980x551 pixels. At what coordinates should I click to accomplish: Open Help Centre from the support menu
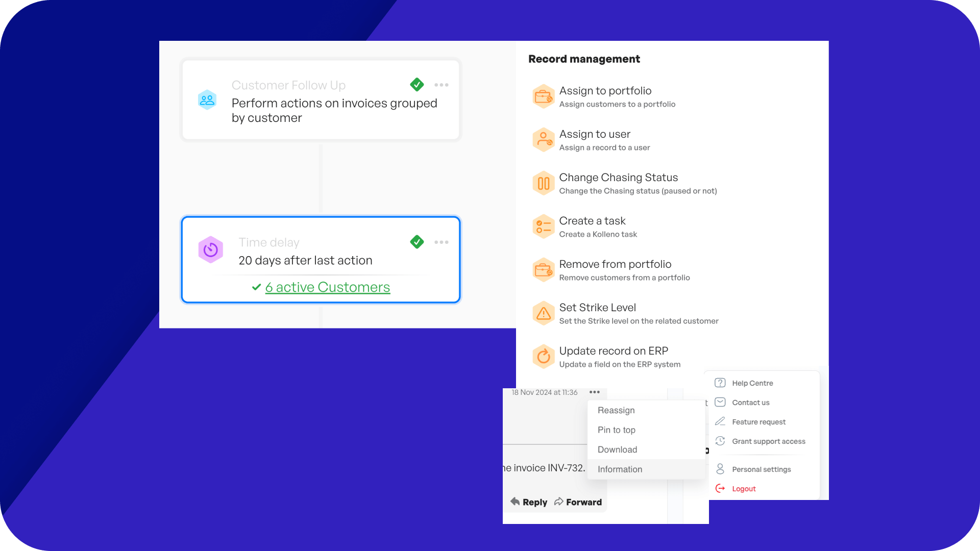(x=752, y=383)
